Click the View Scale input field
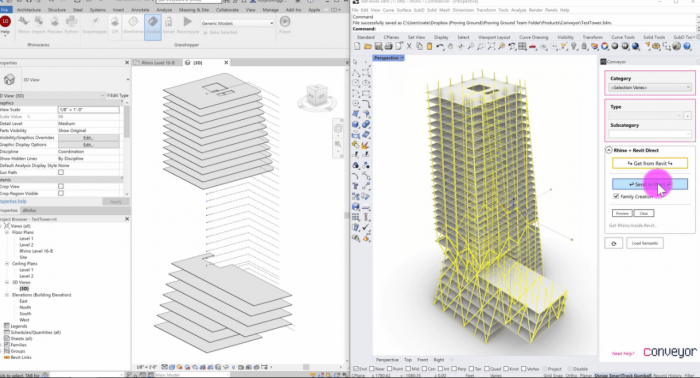Screen dimensions: 700x378 point(88,109)
